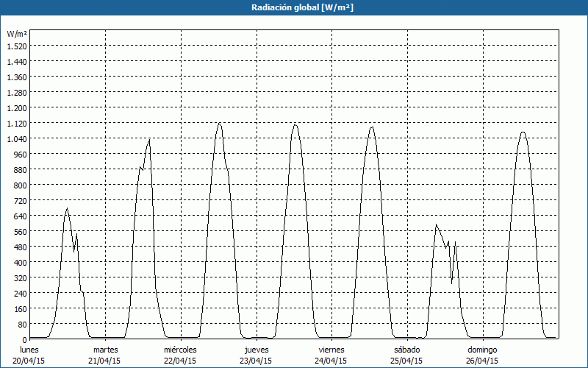Click the 80 axis value

pos(23,324)
